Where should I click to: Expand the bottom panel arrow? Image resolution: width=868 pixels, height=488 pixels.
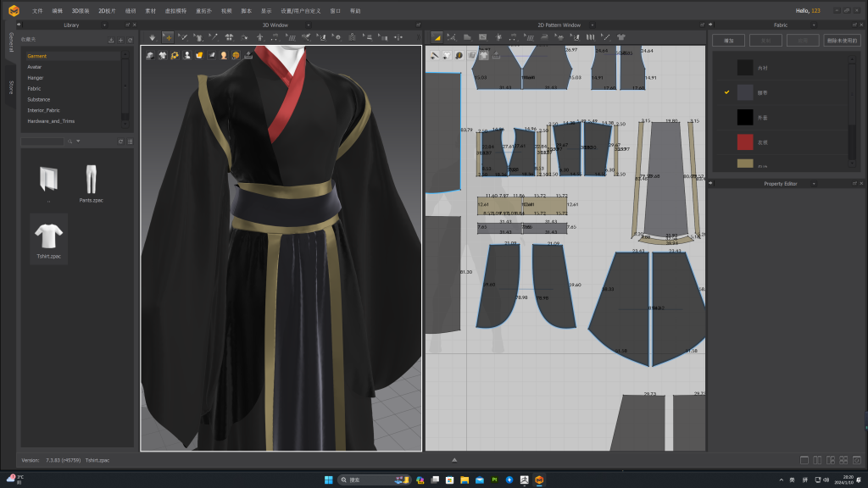point(454,460)
